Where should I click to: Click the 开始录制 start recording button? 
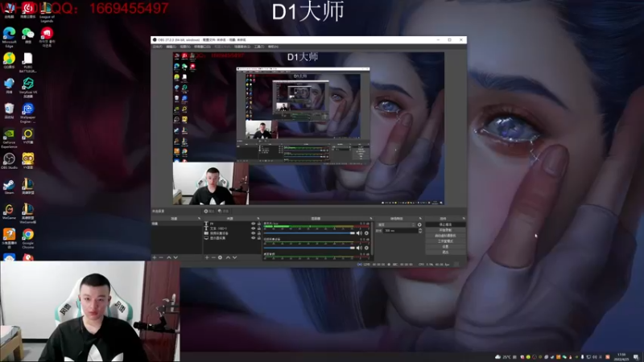(445, 230)
